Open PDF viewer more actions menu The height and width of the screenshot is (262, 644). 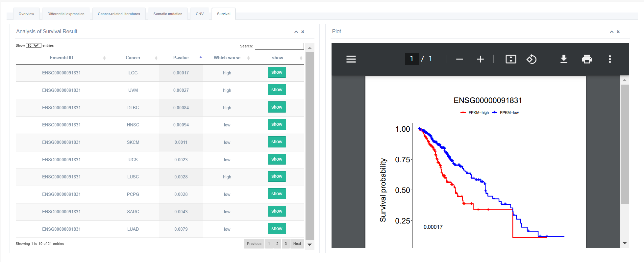point(610,59)
